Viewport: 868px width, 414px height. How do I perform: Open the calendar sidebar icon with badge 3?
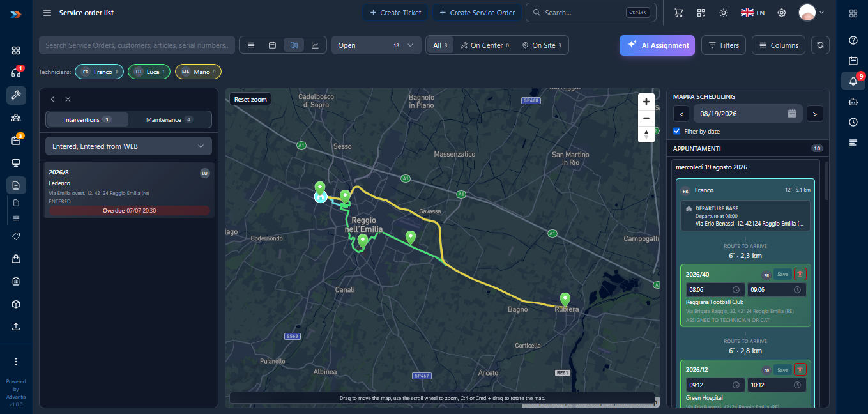[x=16, y=141]
